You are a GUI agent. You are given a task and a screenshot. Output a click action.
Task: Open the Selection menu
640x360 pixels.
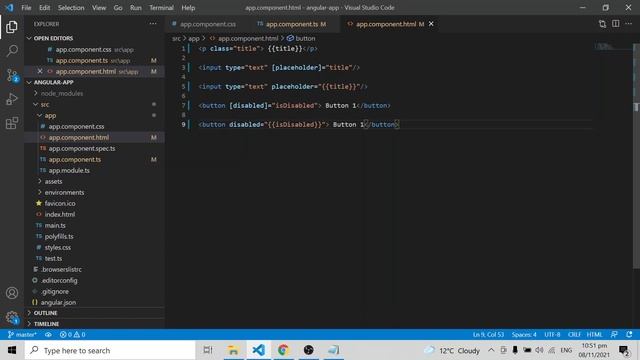click(71, 8)
